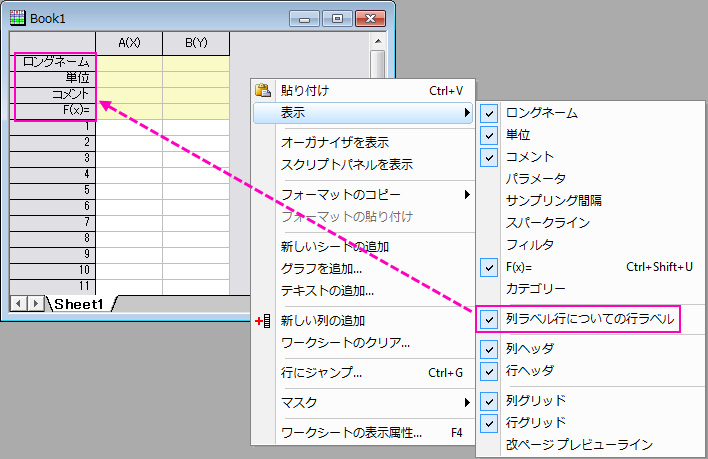Viewport: 708px width, 459px height.
Task: Open ワークシートの表示属性...
Action: [363, 433]
